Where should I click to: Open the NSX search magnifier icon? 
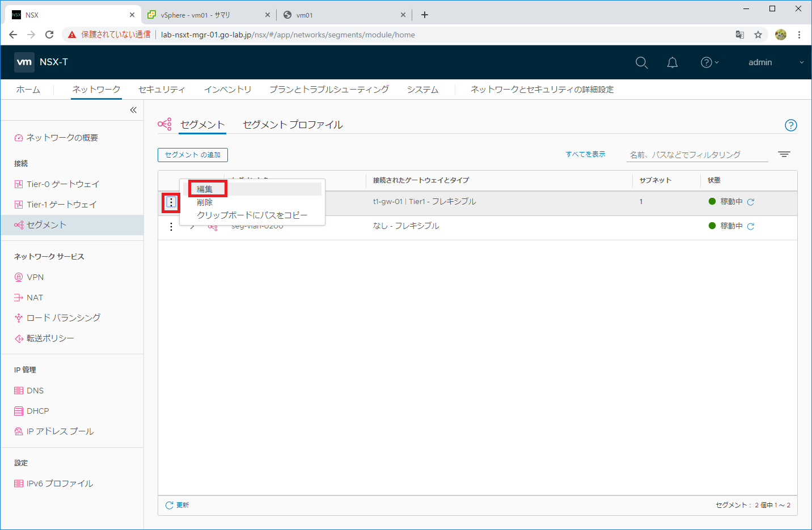click(641, 62)
